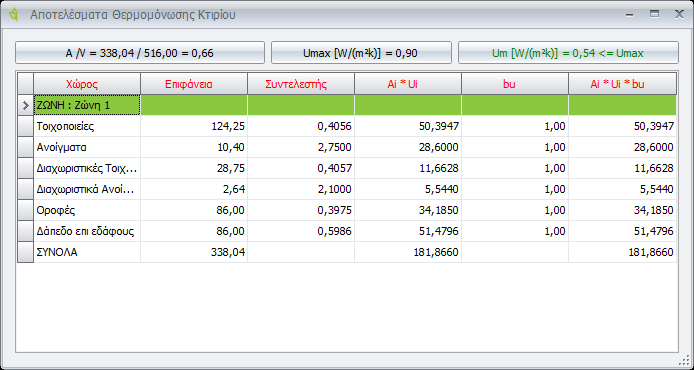Click the 0,3975 coefficient cell
Image resolution: width=694 pixels, height=370 pixels.
point(301,210)
